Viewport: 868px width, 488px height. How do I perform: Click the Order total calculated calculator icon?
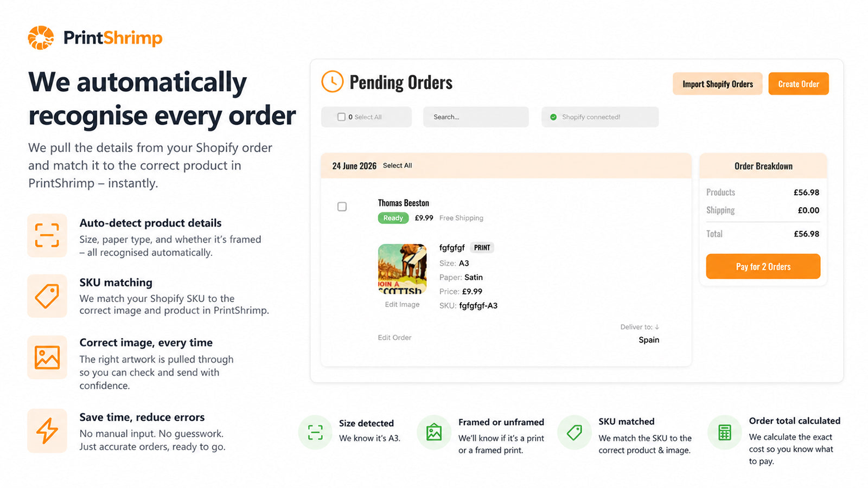point(725,432)
